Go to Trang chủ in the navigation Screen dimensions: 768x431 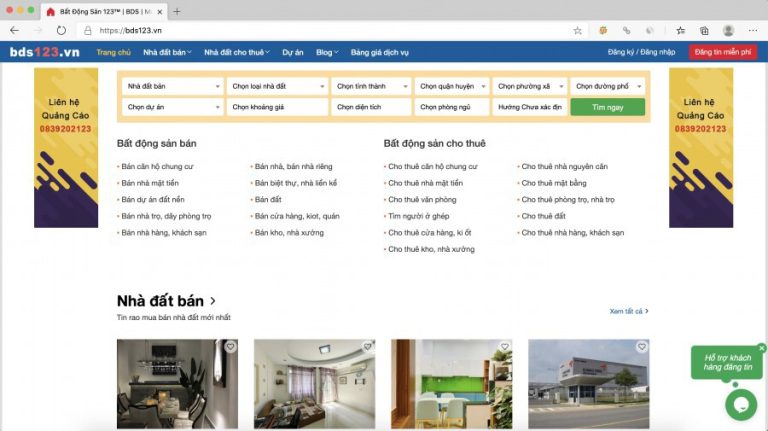click(x=113, y=52)
